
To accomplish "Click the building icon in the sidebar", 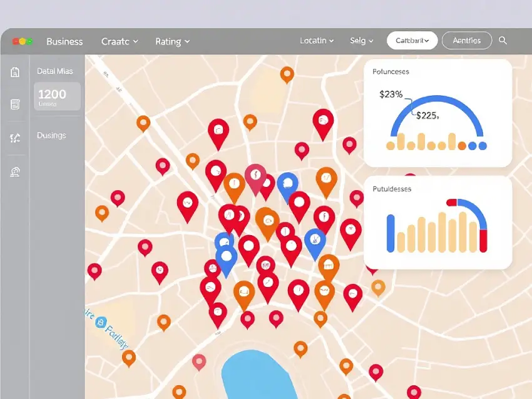I will 15,72.
